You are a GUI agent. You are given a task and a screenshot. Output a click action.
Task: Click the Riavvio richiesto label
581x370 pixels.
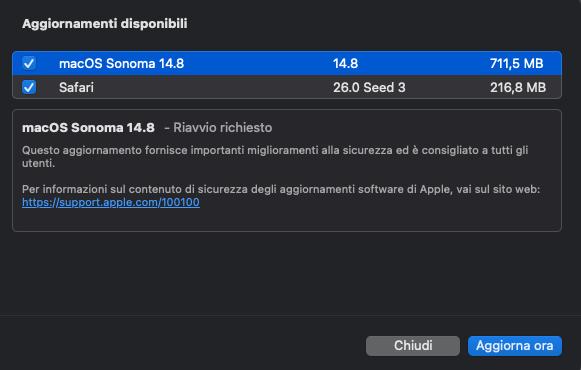click(x=222, y=128)
